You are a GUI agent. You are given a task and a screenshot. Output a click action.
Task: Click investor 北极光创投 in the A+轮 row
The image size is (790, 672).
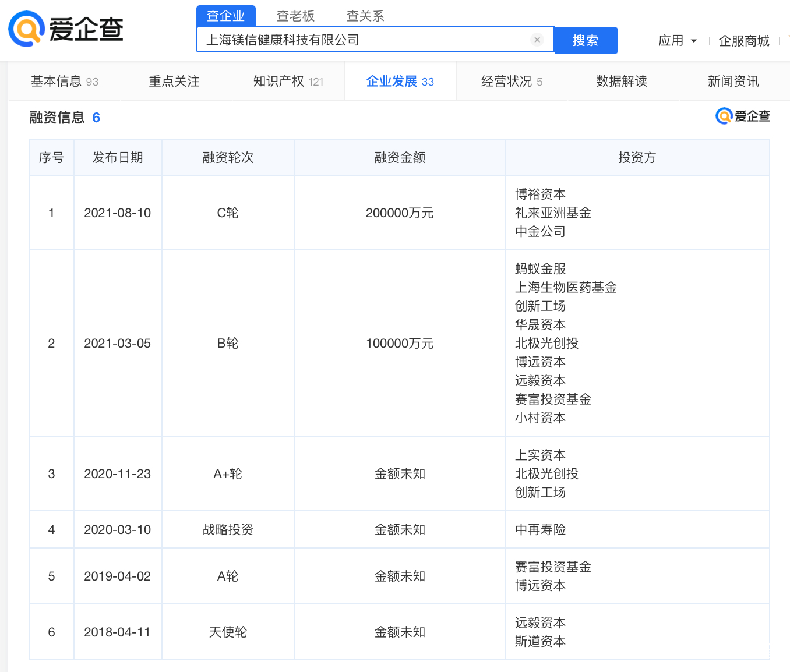click(x=546, y=474)
